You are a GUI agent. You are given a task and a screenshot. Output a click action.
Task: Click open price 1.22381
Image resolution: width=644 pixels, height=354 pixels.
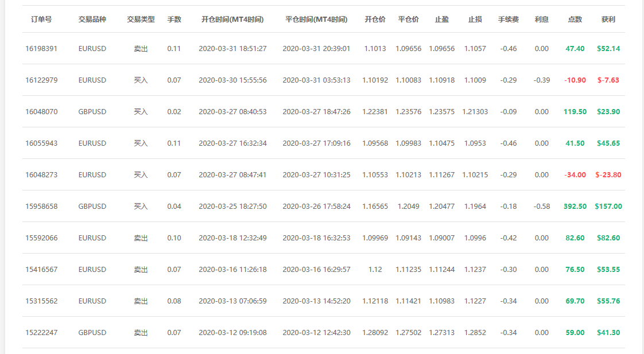pyautogui.click(x=375, y=112)
